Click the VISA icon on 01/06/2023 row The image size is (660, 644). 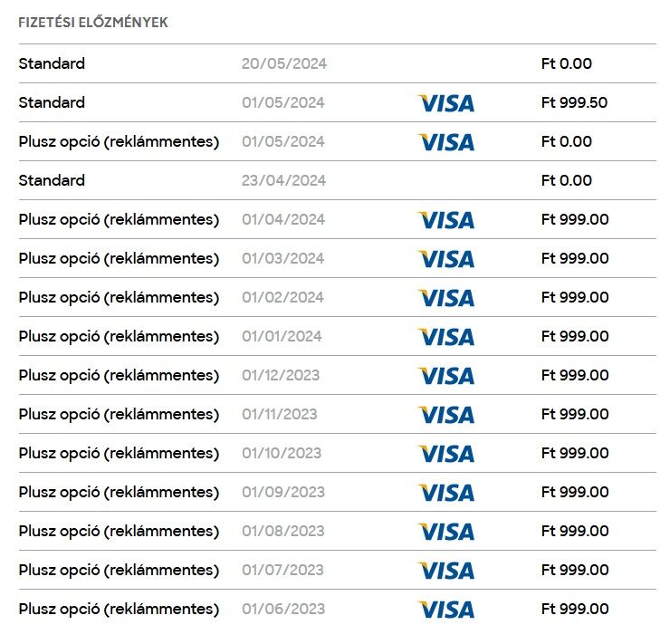click(x=446, y=609)
